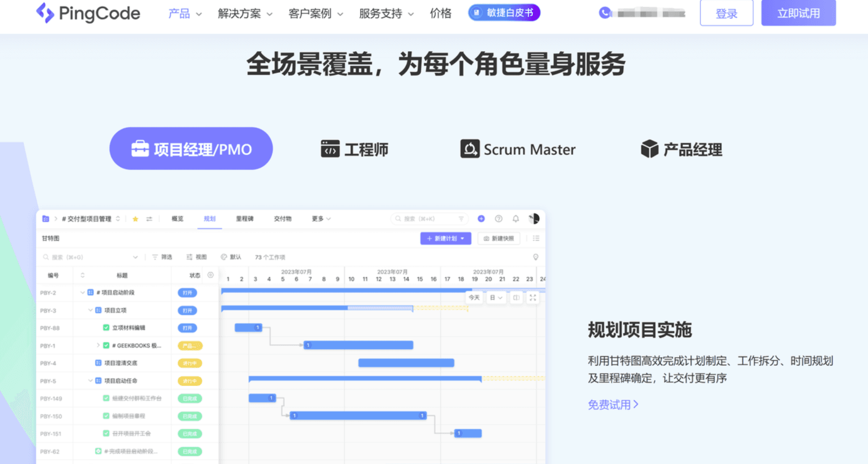The width and height of the screenshot is (868, 464).
Task: Click the top search field in the Gantt app
Action: [429, 219]
